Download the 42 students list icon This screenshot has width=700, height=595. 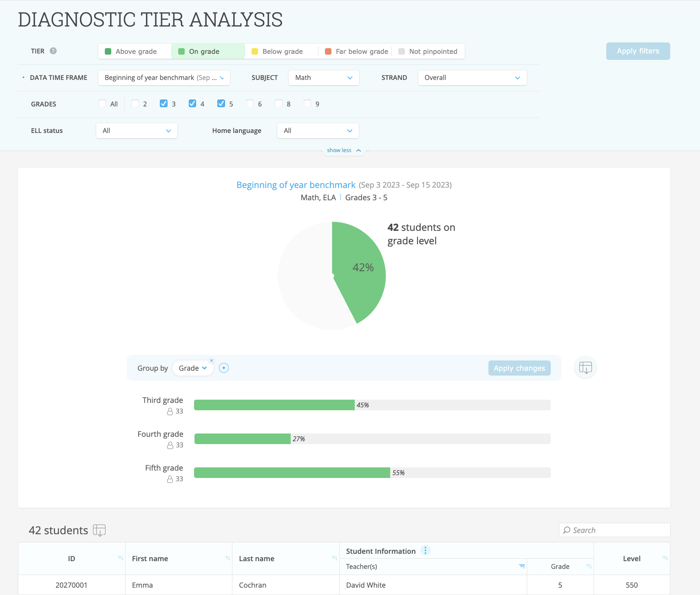(99, 530)
